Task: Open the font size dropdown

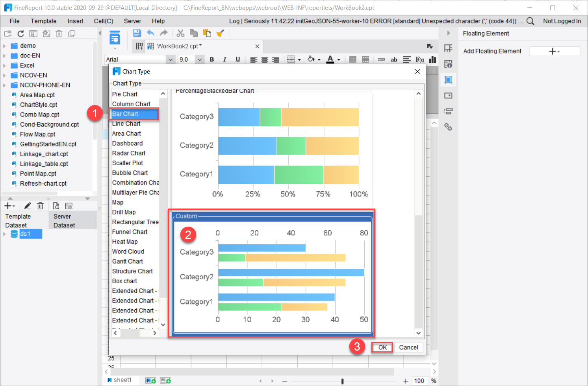Action: click(200, 59)
